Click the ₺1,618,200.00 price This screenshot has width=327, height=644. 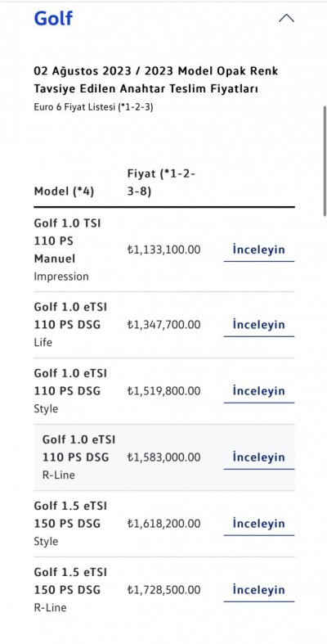pos(163,524)
